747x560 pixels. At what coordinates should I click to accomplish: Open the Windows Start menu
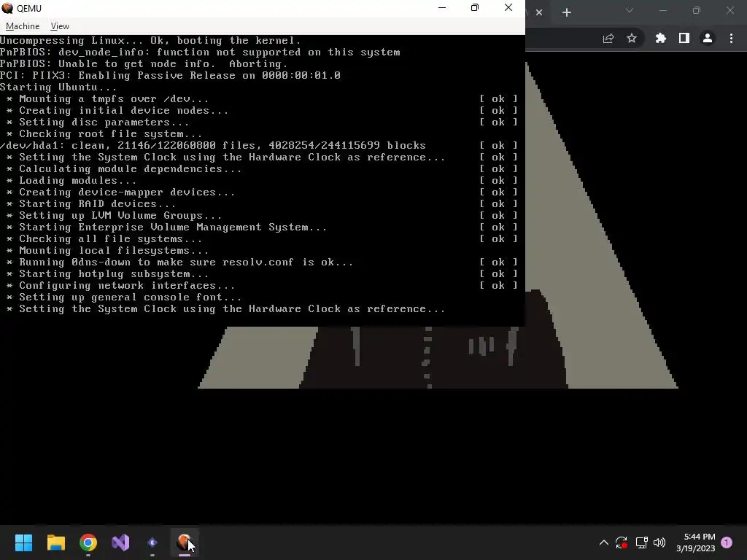click(x=23, y=542)
